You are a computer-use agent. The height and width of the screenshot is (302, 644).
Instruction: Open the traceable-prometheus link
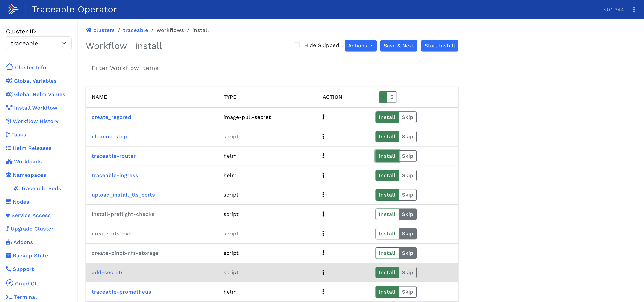121,292
